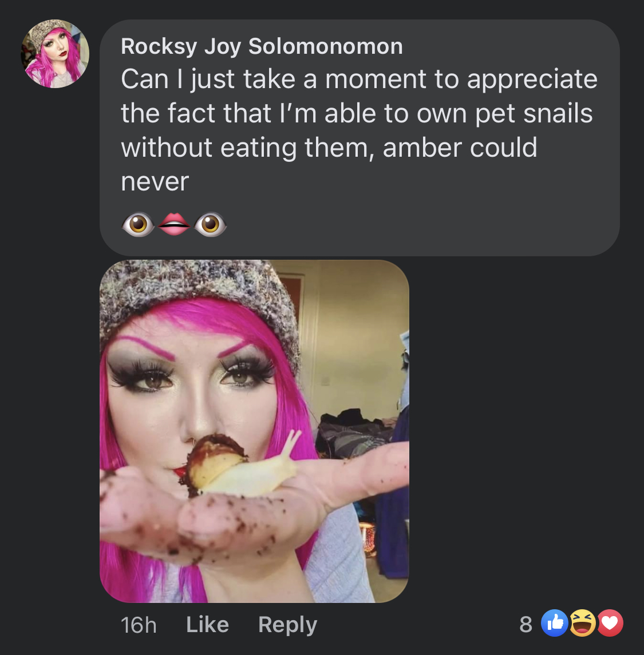
Task: Open the attached snail photo
Action: (254, 431)
